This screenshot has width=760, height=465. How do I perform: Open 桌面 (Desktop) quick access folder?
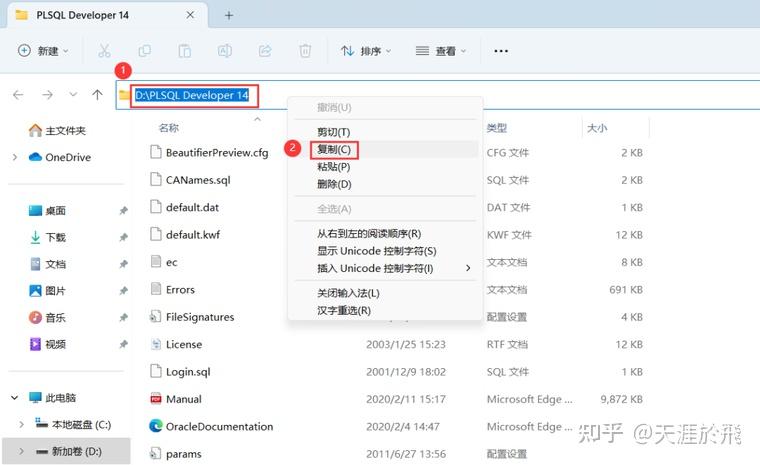(x=48, y=210)
